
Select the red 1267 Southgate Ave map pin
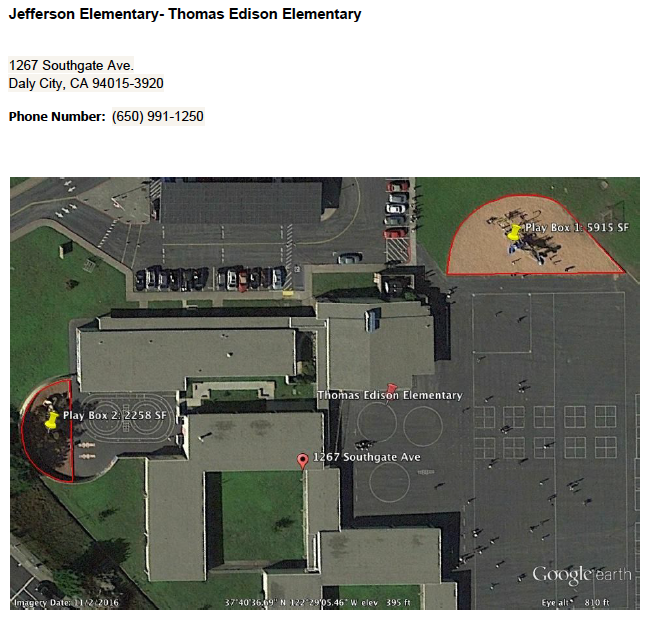point(303,460)
